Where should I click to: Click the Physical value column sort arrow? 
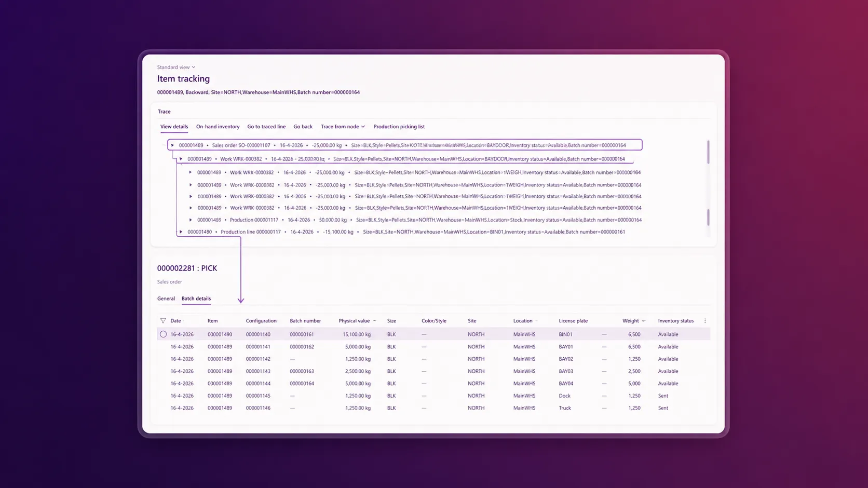pyautogui.click(x=375, y=321)
